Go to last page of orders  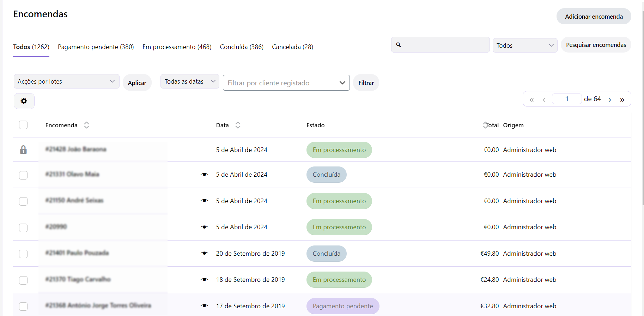click(x=622, y=99)
